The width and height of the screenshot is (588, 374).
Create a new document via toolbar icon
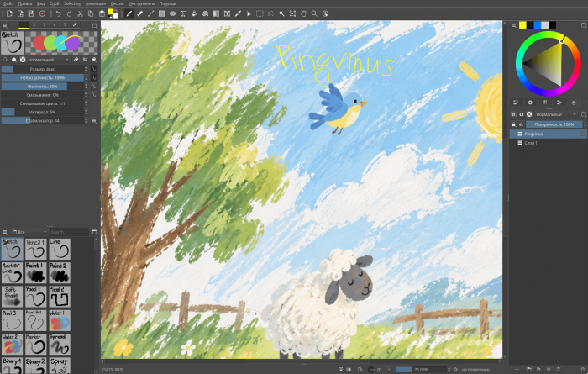tap(9, 14)
